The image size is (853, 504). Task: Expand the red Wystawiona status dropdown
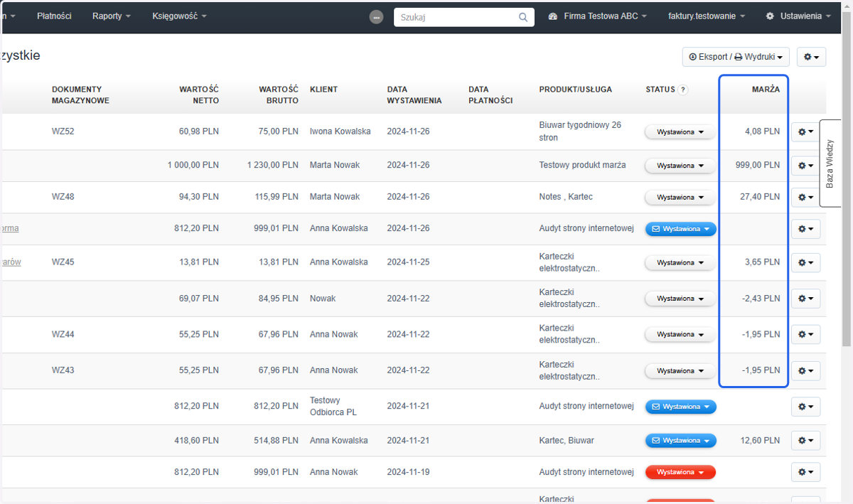click(680, 472)
